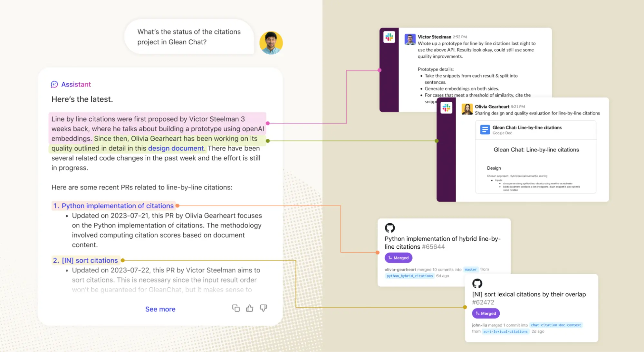Click the Merged badge on PR #65644

398,258
